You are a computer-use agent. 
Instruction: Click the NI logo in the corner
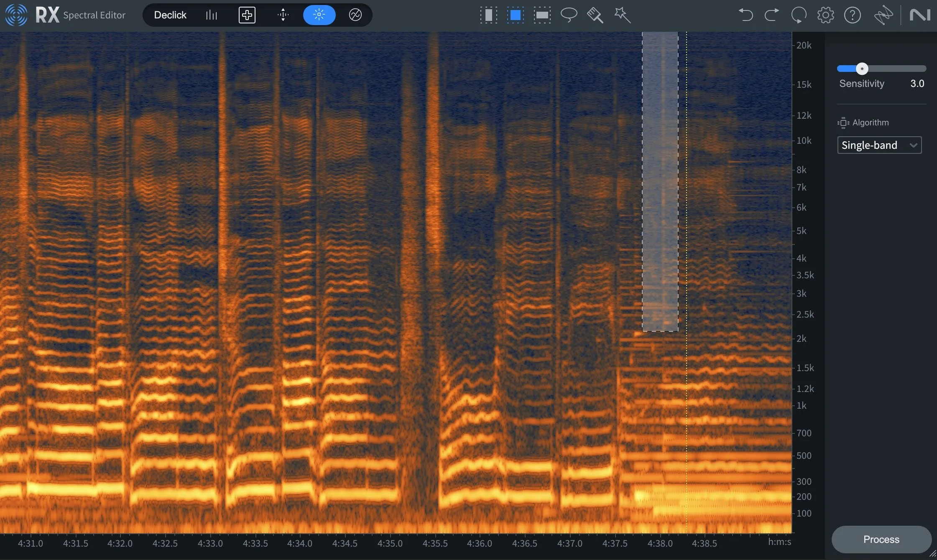tap(920, 15)
